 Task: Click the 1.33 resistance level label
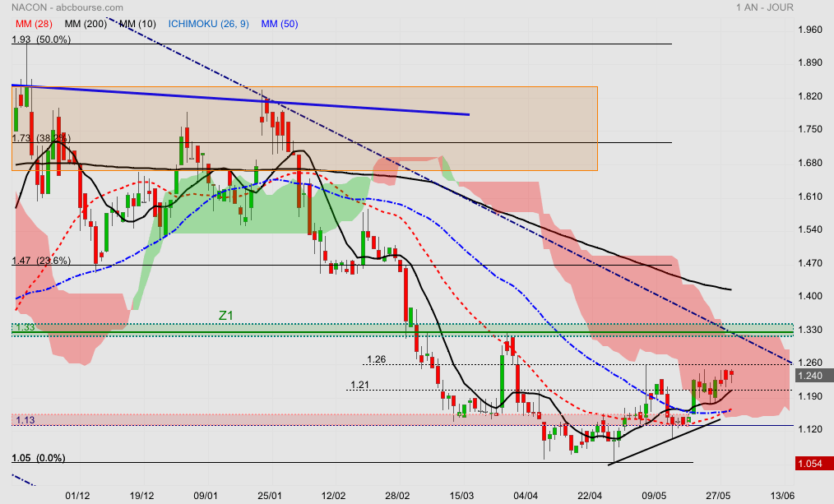tap(25, 327)
